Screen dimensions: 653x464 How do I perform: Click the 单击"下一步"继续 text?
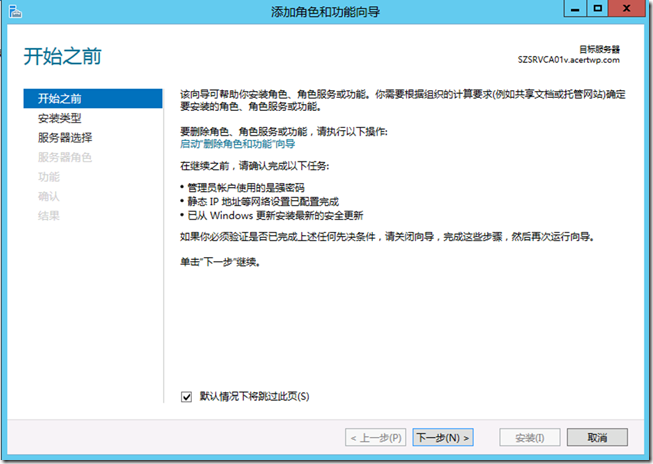tap(220, 262)
